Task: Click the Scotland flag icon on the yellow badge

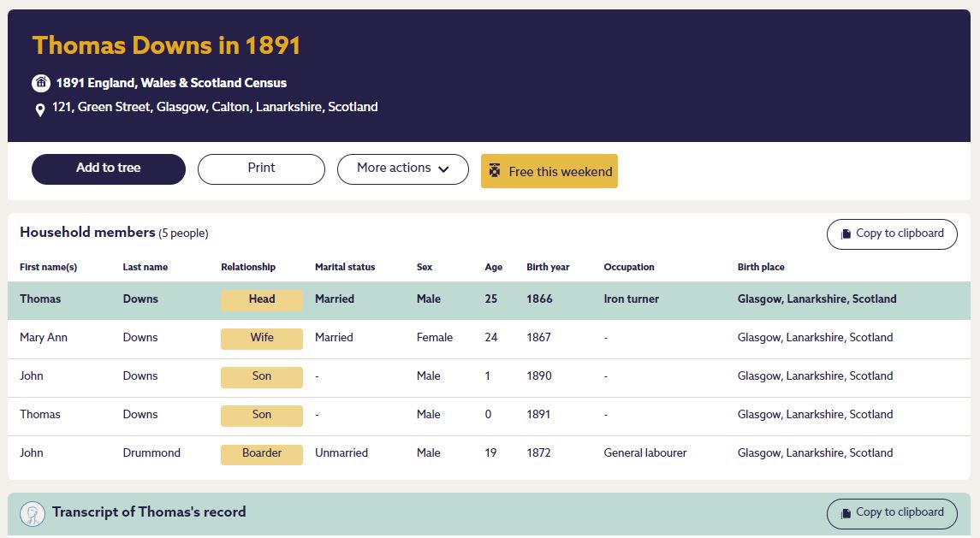Action: coord(495,171)
